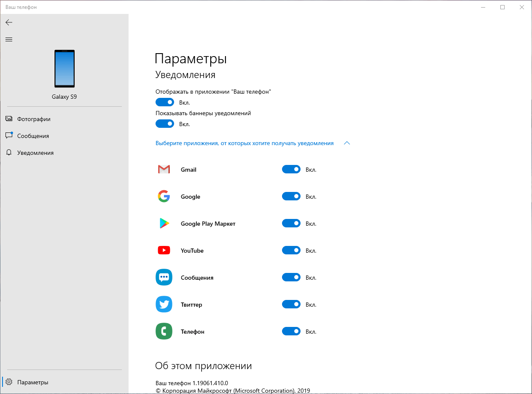Select the Твиттер app icon

tap(164, 304)
